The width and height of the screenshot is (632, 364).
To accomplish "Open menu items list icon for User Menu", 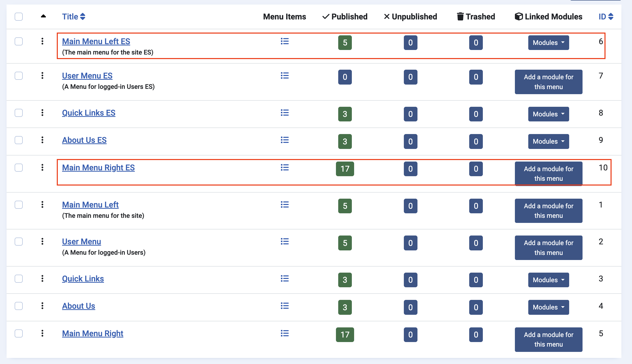I will pyautogui.click(x=284, y=242).
